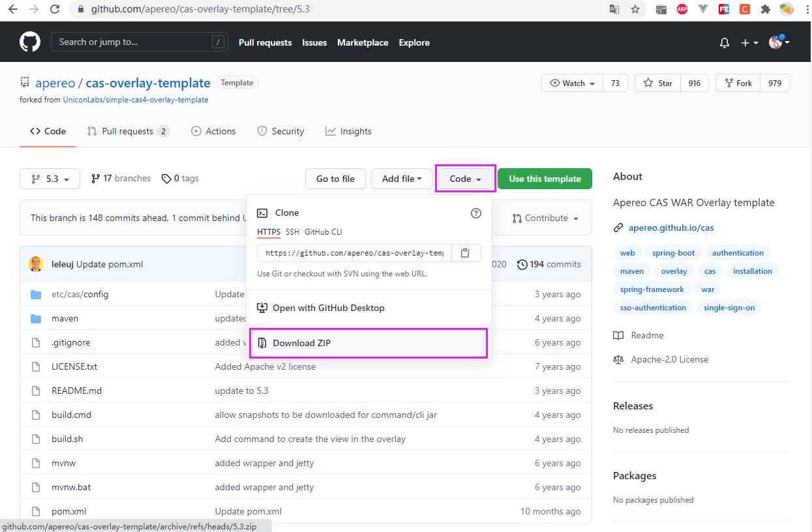Star the repository
The width and height of the screenshot is (812, 532).
tap(657, 83)
